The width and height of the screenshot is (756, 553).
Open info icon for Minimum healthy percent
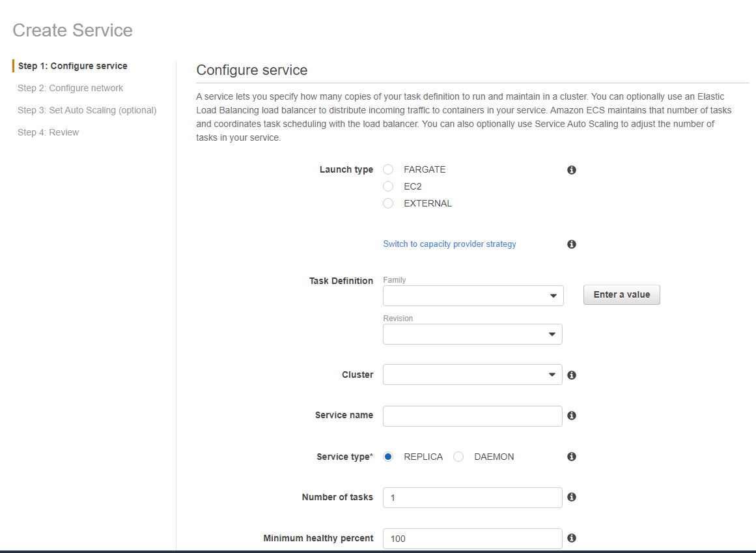(x=571, y=538)
